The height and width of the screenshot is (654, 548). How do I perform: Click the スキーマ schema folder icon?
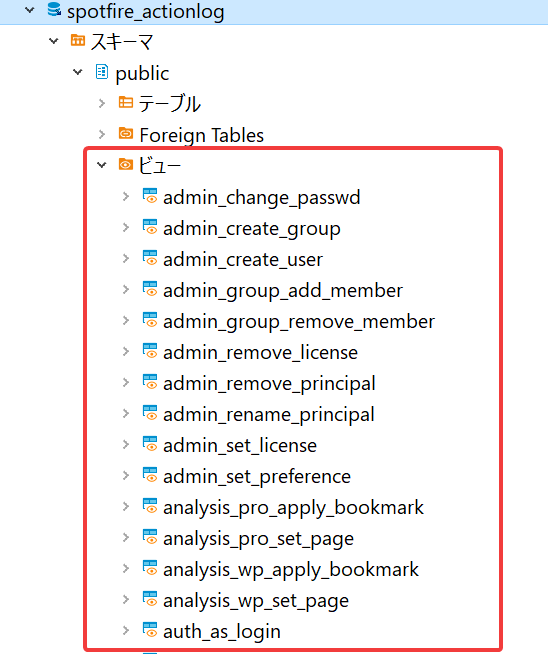coord(78,40)
